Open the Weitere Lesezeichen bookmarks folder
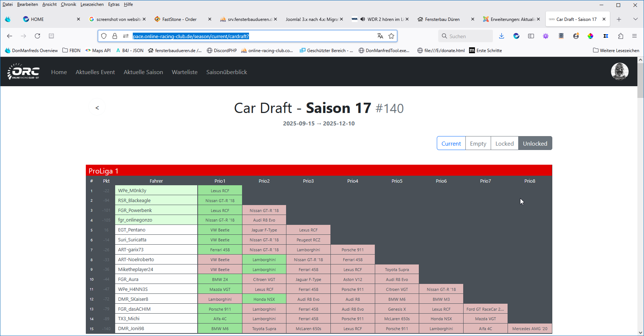The image size is (644, 336). [616, 51]
